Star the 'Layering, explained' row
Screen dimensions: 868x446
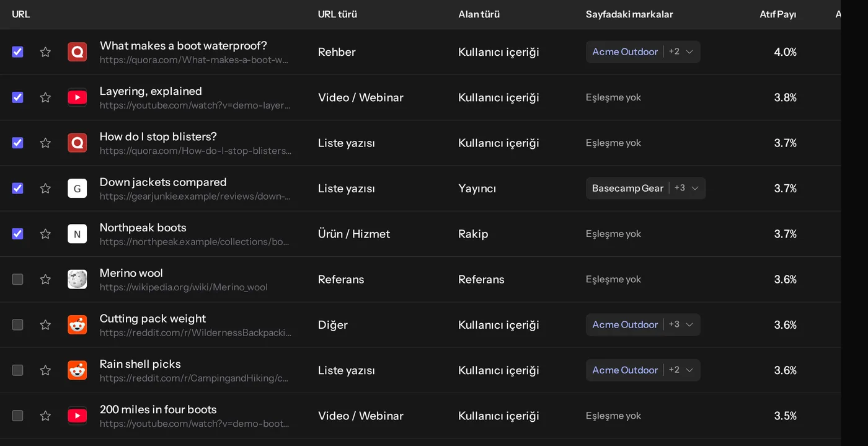click(x=45, y=97)
